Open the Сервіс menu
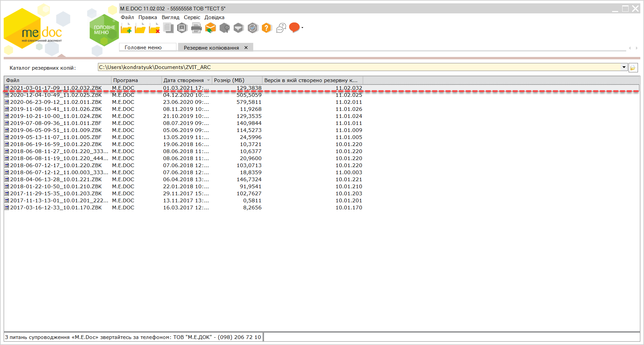 (x=192, y=17)
